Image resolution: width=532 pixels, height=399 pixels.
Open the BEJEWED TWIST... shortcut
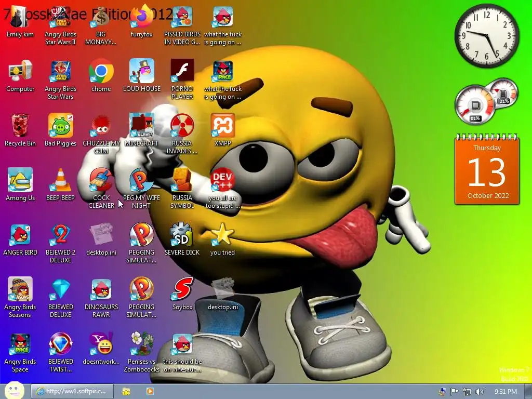click(60, 353)
